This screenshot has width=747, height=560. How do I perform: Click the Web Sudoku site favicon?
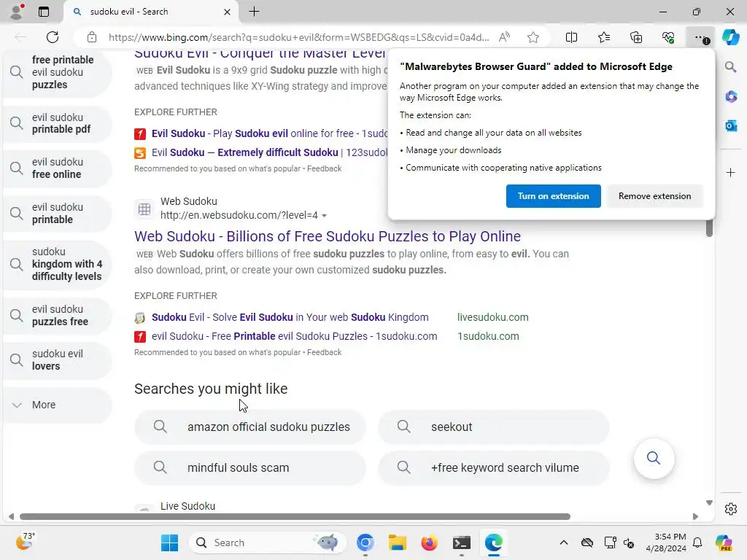point(144,209)
